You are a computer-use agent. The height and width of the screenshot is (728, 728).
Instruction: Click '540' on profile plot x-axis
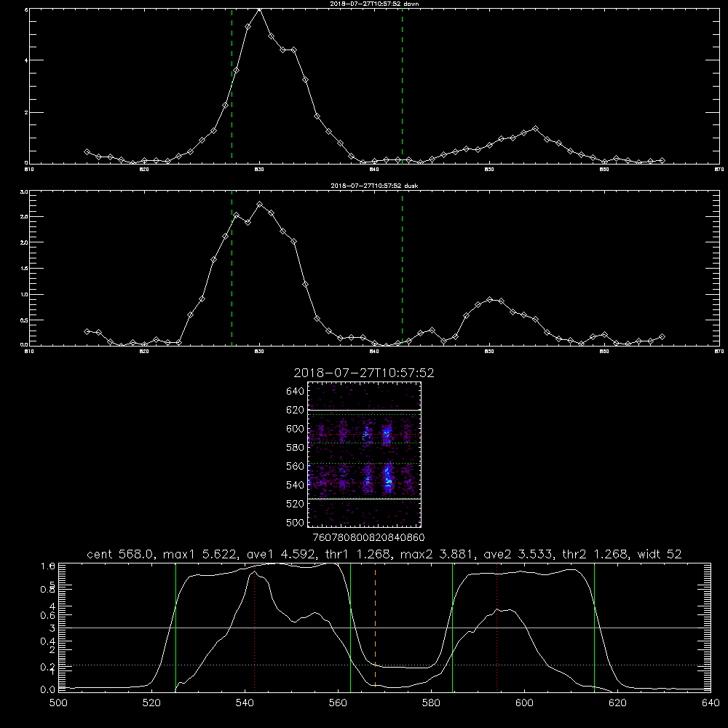point(245,703)
